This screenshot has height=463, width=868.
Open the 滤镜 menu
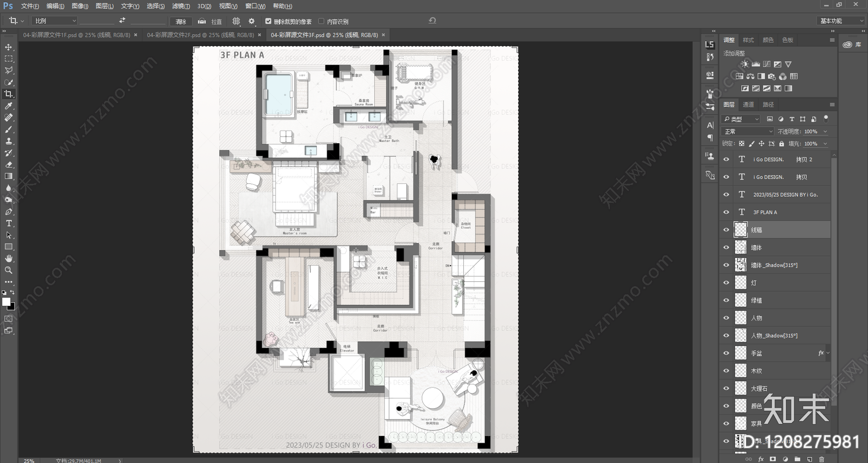181,6
